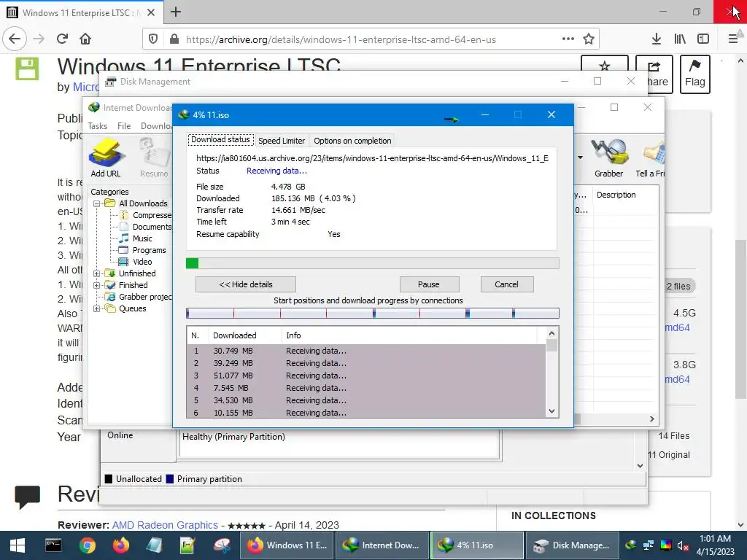Expand the Queues category tree node
Screen dimensions: 747x560
[97, 309]
